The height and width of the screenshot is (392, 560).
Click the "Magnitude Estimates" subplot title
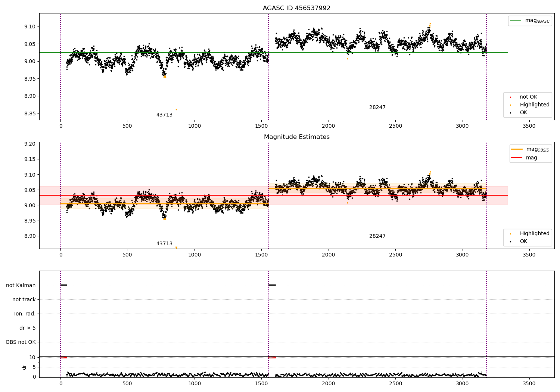[296, 137]
